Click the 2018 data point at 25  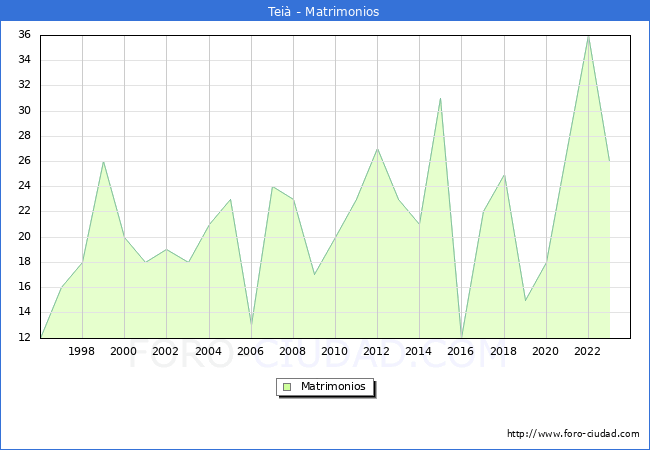pos(504,174)
